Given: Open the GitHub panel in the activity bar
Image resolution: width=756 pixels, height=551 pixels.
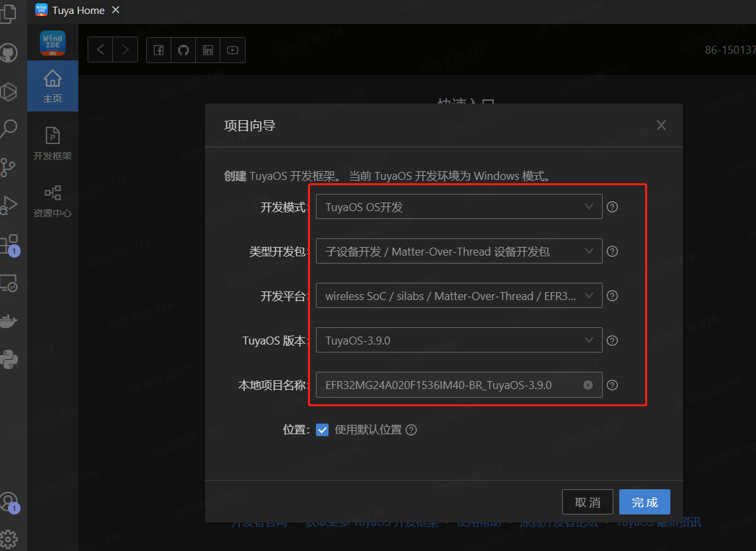Looking at the screenshot, I should pyautogui.click(x=9, y=52).
